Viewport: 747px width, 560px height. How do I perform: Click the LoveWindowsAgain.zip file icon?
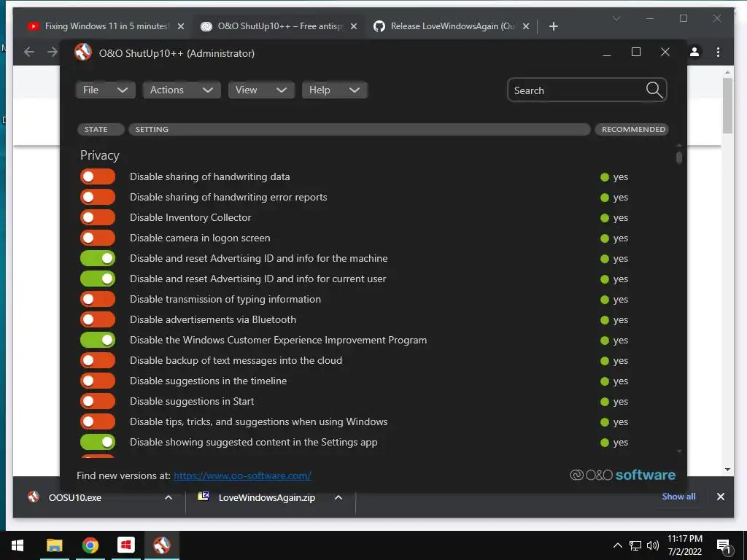coord(204,497)
